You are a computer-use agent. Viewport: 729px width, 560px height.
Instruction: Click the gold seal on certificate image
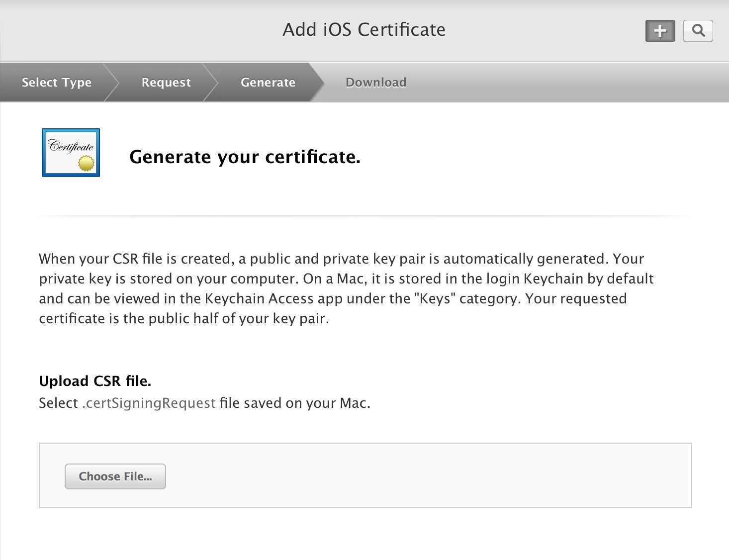(x=86, y=163)
